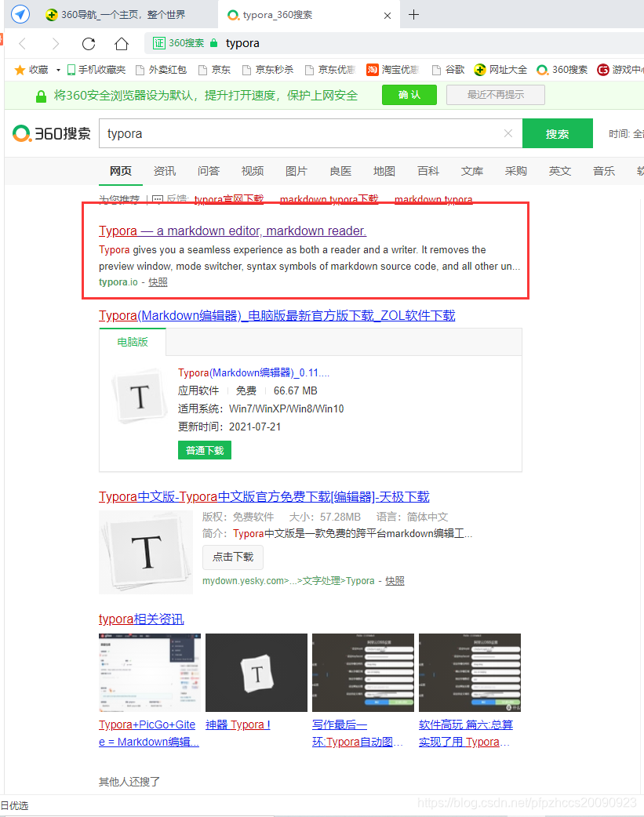Click the 点击下载 button
644x817 pixels.
point(232,557)
